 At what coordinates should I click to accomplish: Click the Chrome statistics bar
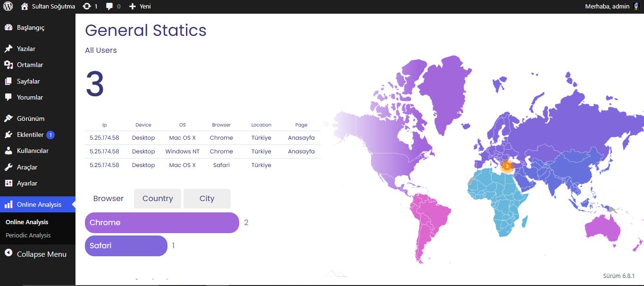pyautogui.click(x=162, y=223)
